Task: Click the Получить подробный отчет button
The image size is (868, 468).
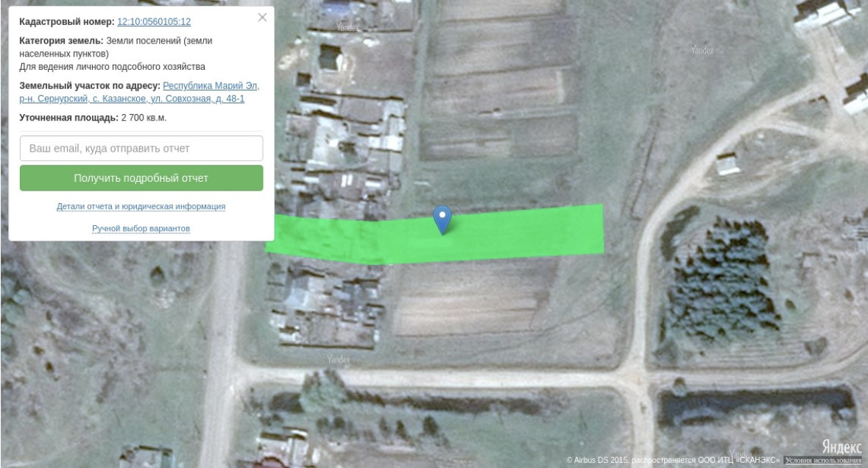Action: pyautogui.click(x=141, y=178)
